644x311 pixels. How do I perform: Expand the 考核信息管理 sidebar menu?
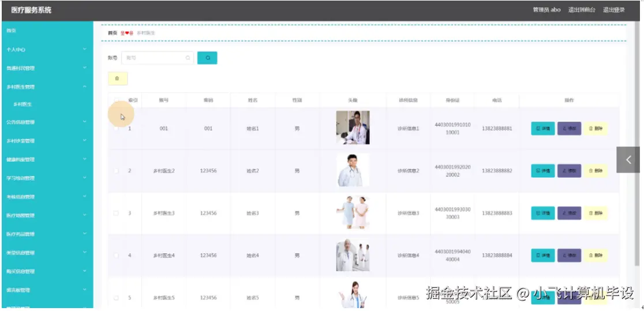click(47, 197)
